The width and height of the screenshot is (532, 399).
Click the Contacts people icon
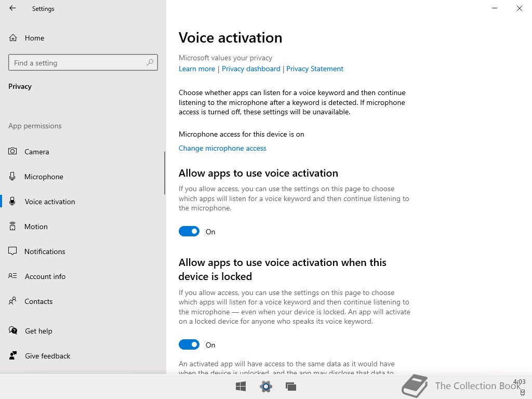click(x=12, y=301)
